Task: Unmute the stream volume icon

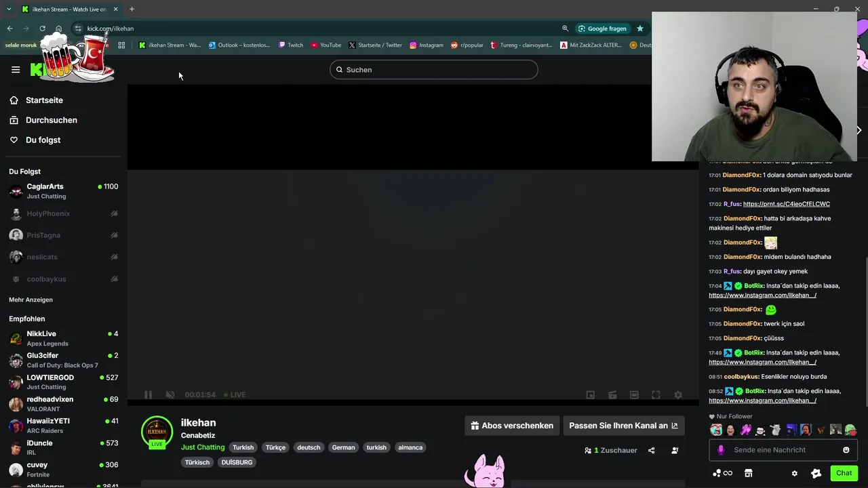Action: 170,394
